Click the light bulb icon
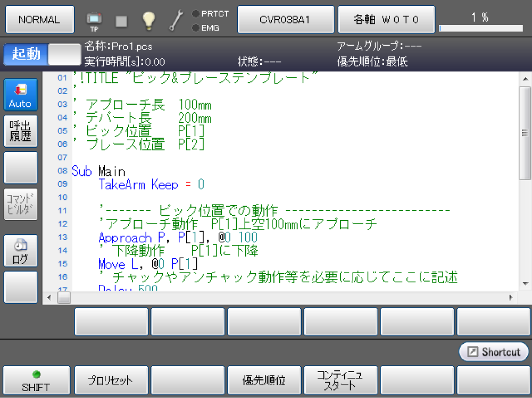The image size is (532, 398). tap(148, 20)
